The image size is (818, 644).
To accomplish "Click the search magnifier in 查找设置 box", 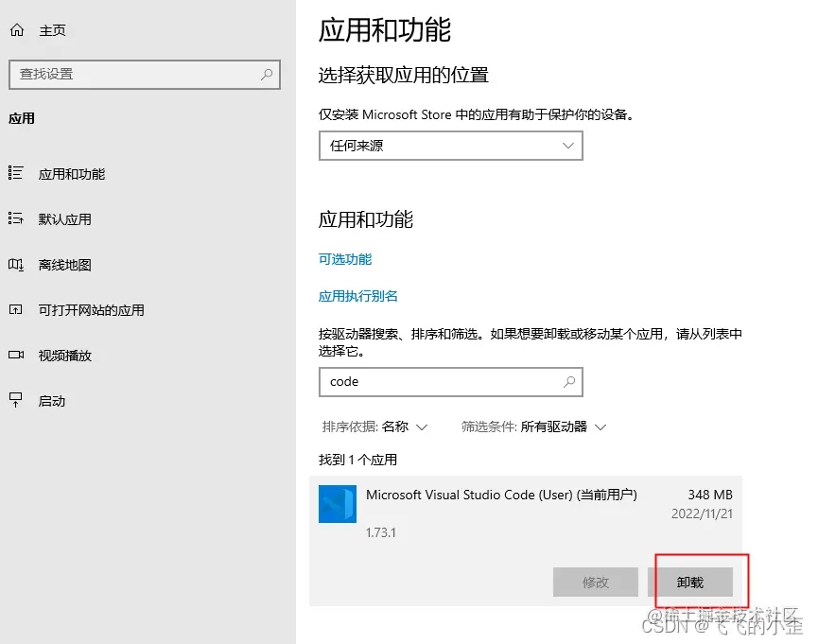I will coord(266,74).
